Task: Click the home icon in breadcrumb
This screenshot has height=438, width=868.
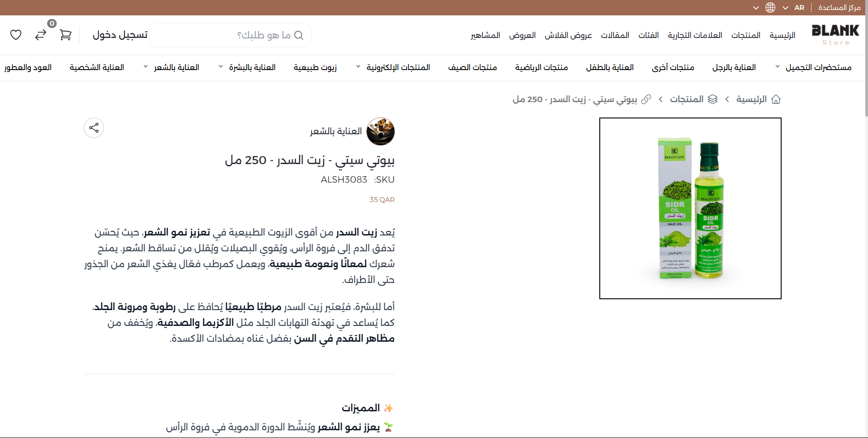Action: pos(776,99)
